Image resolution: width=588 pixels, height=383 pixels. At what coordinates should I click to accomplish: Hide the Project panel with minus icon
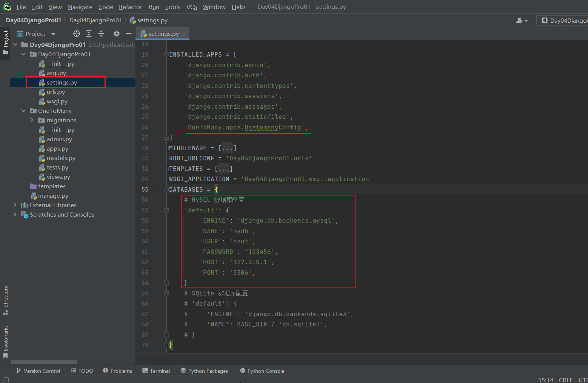(x=129, y=34)
